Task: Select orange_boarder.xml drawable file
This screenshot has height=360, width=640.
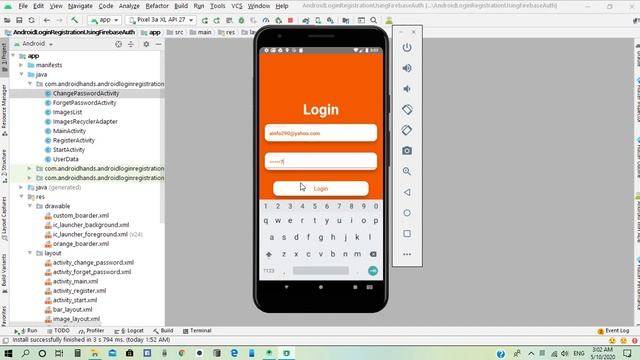Action: pyautogui.click(x=80, y=244)
